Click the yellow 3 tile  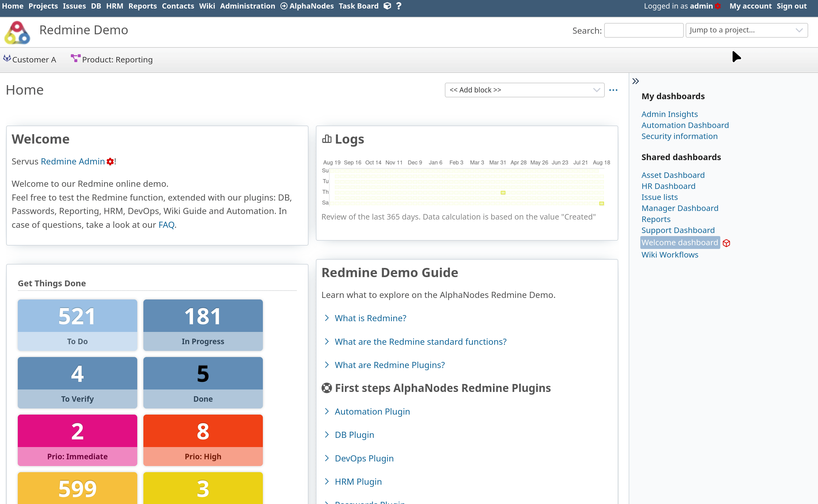pyautogui.click(x=203, y=488)
